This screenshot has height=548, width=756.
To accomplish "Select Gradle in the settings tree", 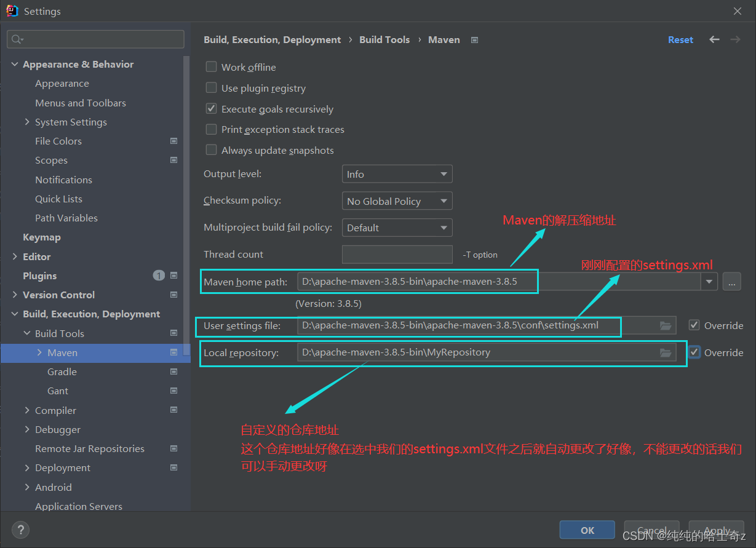I will click(x=62, y=371).
